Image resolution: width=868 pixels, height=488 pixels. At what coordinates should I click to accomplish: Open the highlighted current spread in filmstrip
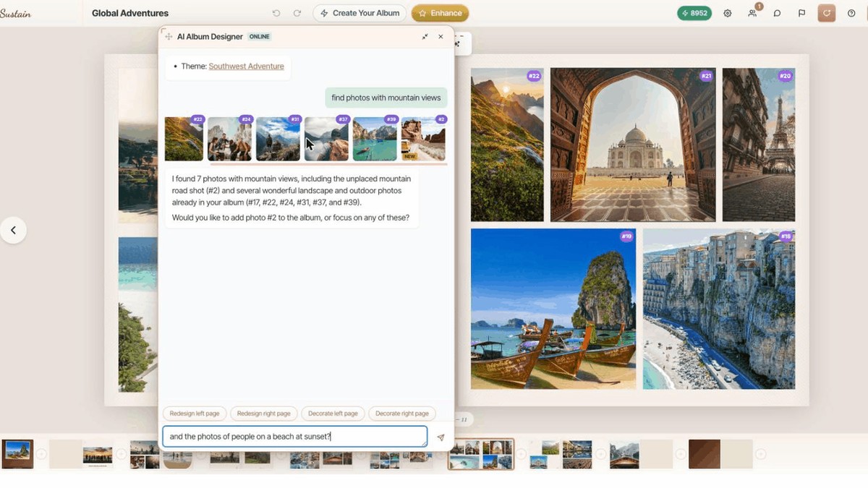coord(481,454)
